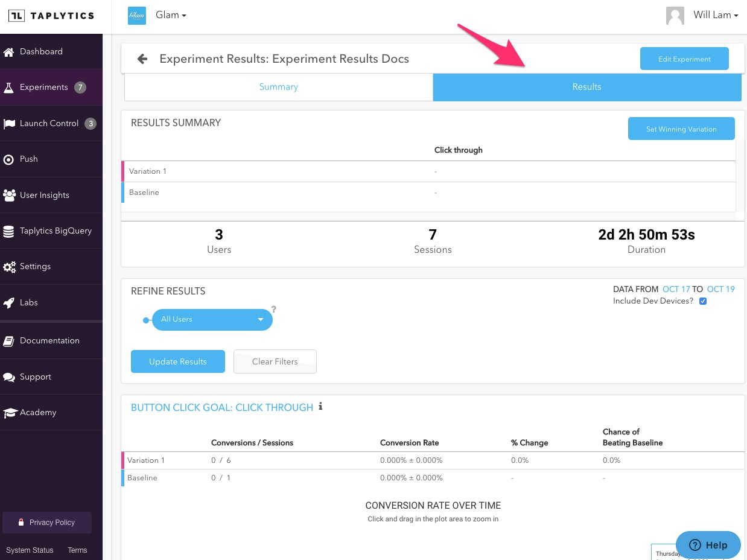
Task: Click the 3 Users stat
Action: 219,241
